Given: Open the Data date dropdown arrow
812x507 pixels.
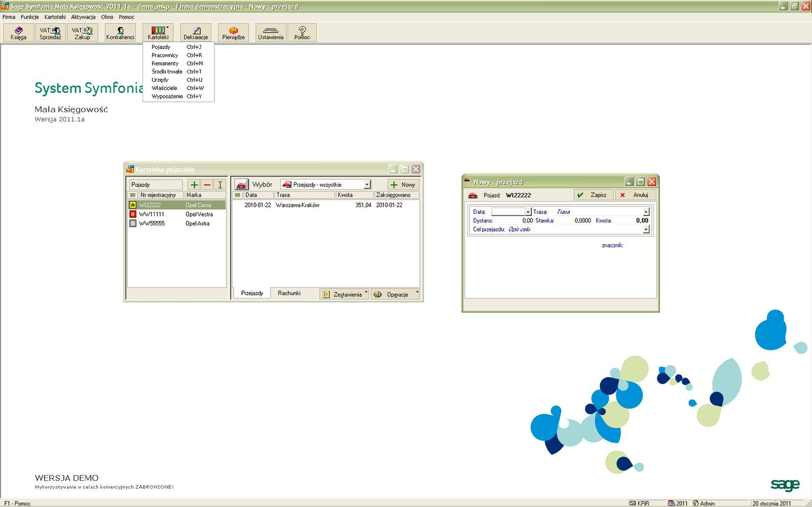Looking at the screenshot, I should point(528,212).
